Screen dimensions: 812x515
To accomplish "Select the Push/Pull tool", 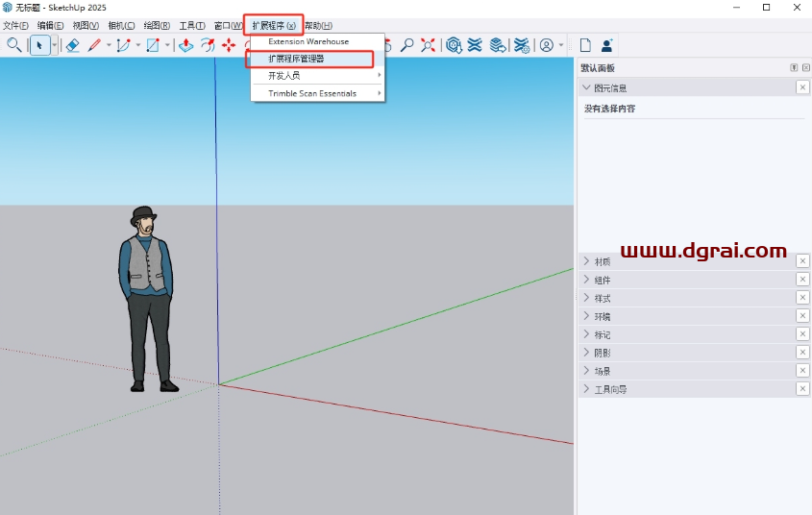I will [185, 45].
